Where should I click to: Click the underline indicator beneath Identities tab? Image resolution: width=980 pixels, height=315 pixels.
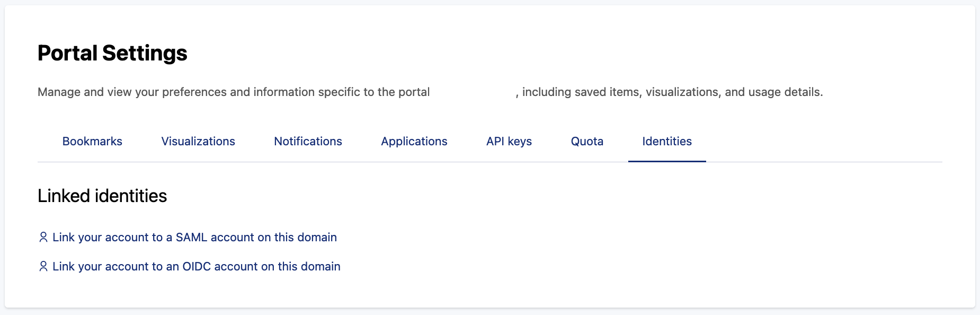click(x=667, y=161)
